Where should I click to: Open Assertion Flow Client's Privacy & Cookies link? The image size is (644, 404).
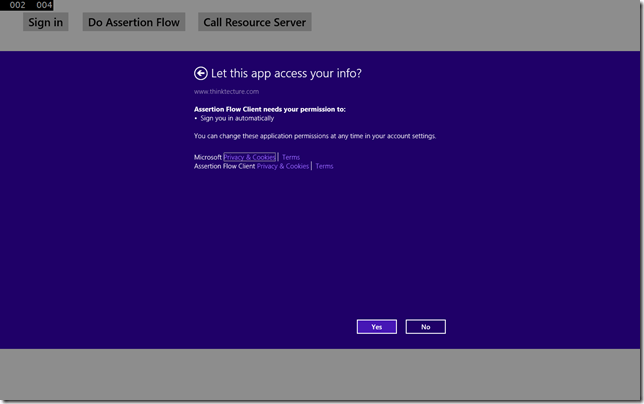pyautogui.click(x=283, y=166)
